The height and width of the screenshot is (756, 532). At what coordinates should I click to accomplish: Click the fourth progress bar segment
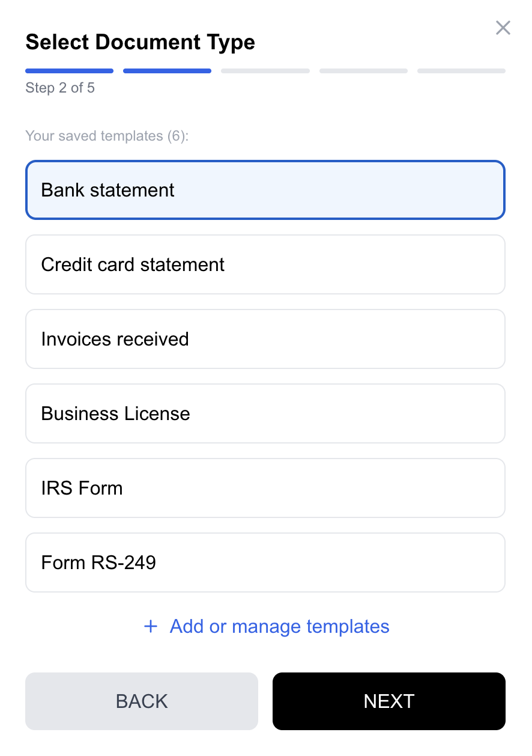pos(363,71)
